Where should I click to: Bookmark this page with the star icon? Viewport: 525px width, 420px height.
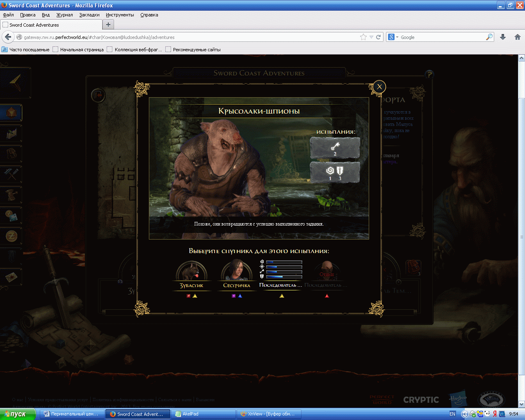[x=363, y=37]
